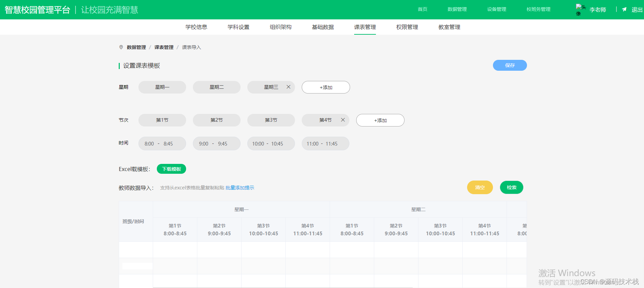This screenshot has width=644, height=288.
Task: Click 星期二 第4节 11:00-11:45 column header
Action: [485, 230]
